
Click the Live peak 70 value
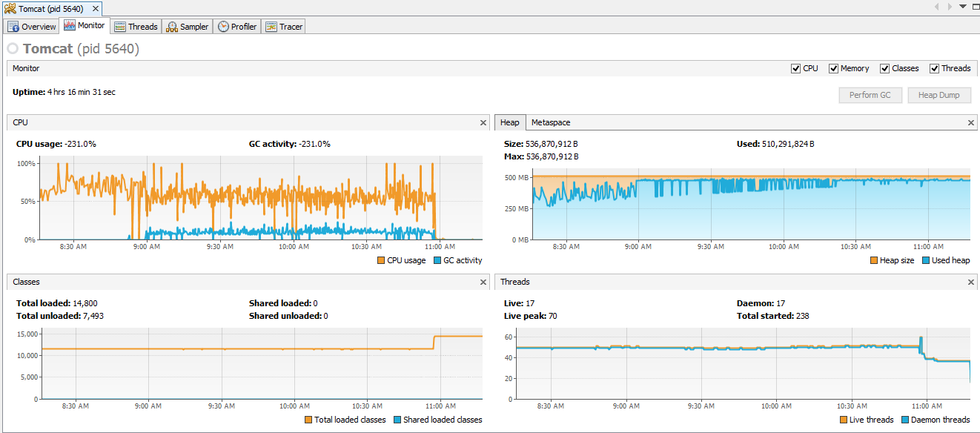point(553,316)
